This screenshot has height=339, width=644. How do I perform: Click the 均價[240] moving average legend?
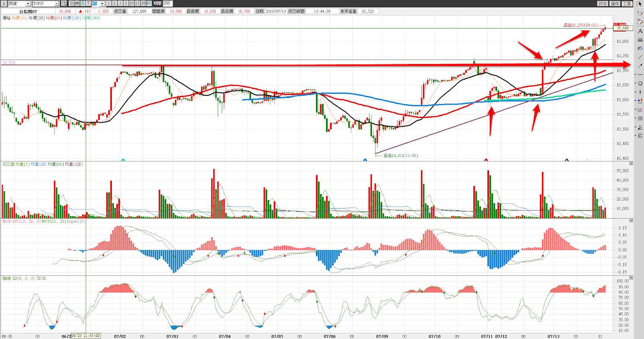tap(91, 18)
